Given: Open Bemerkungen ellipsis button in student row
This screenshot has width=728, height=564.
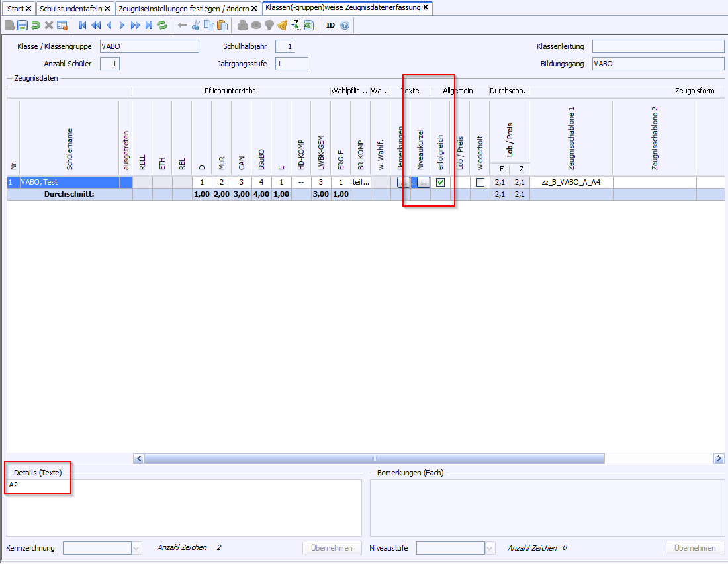Looking at the screenshot, I should (403, 183).
